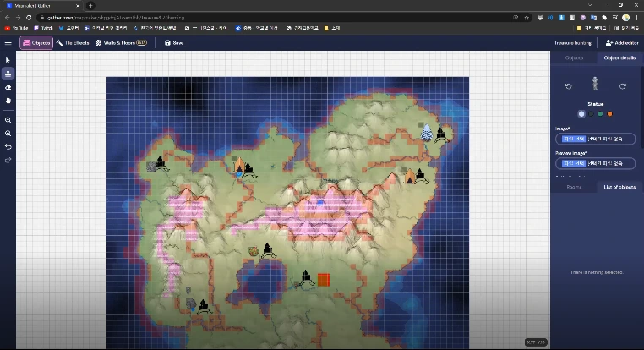Open the browser extensions puzzle menu
Image resolution: width=644 pixels, height=350 pixels.
click(604, 18)
